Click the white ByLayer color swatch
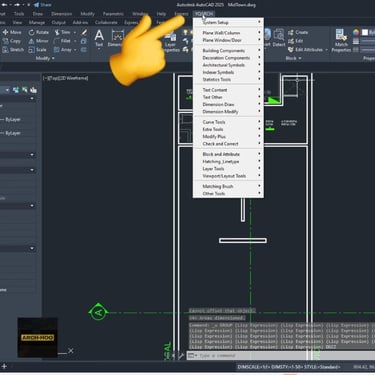Viewport: 375px width, 375px height. pyautogui.click(x=365, y=32)
